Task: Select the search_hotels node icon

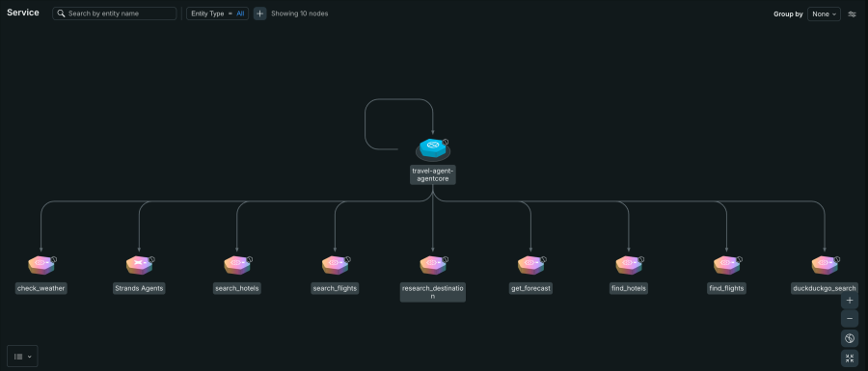Action: [x=237, y=265]
